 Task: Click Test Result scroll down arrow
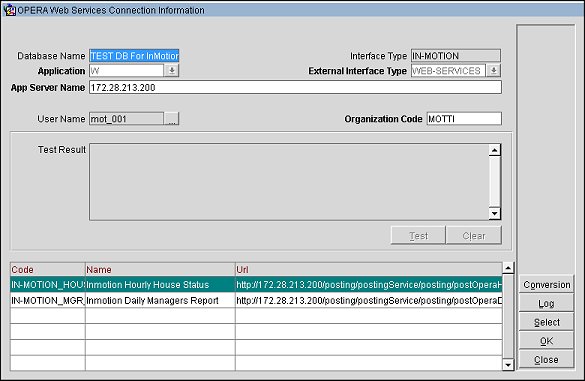coord(495,213)
